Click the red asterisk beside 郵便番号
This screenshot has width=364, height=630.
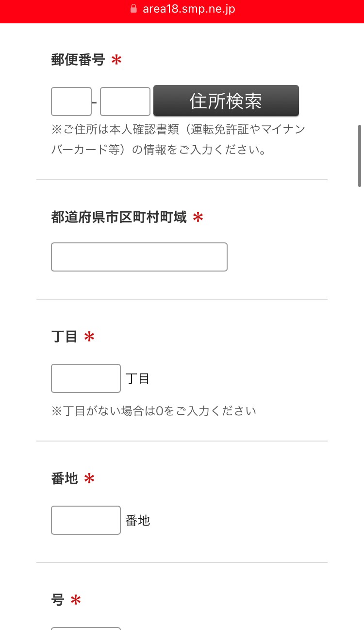point(116,61)
